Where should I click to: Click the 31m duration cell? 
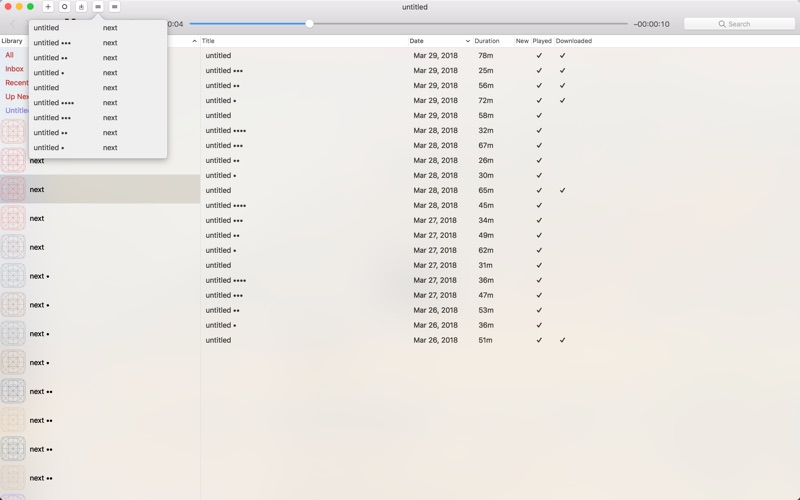[485, 265]
